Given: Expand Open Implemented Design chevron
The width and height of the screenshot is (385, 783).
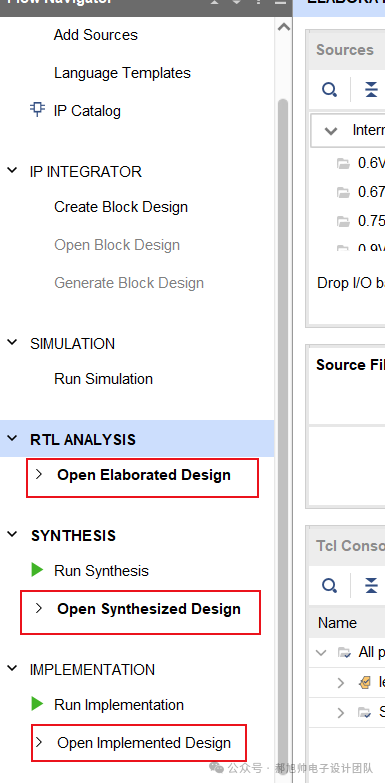Looking at the screenshot, I should (39, 742).
